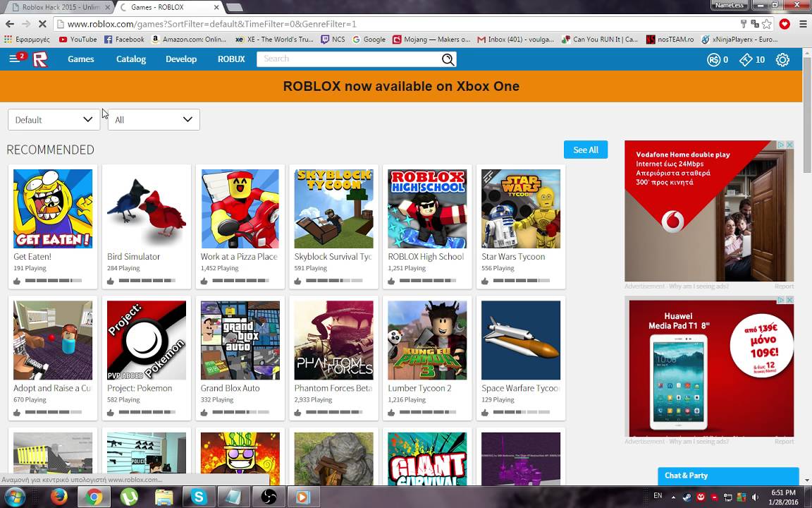Open the NCS bookmark

coord(333,40)
